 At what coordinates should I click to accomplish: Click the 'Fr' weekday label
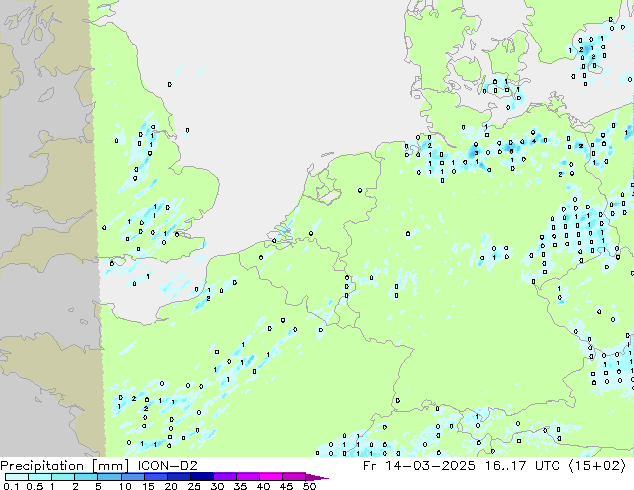(x=369, y=465)
